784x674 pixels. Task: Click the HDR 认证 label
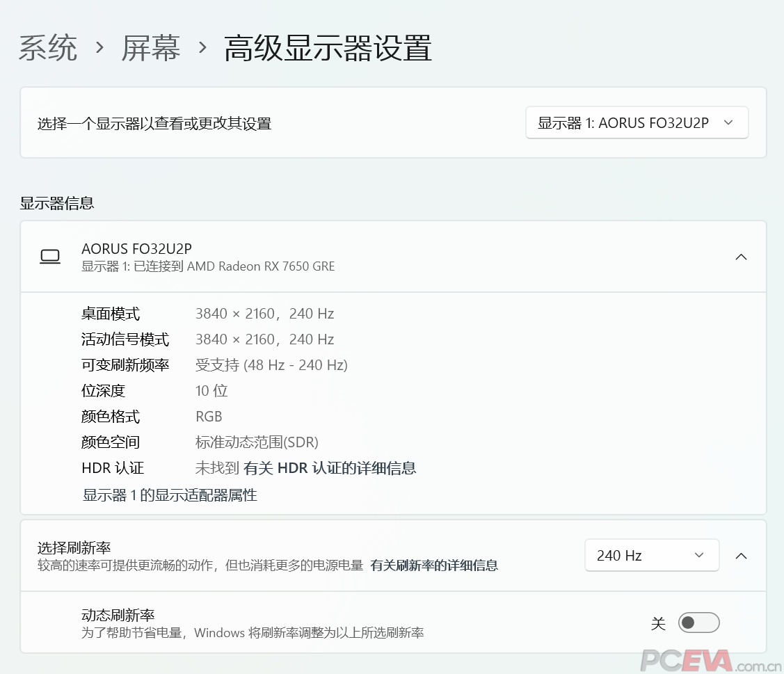pyautogui.click(x=113, y=468)
